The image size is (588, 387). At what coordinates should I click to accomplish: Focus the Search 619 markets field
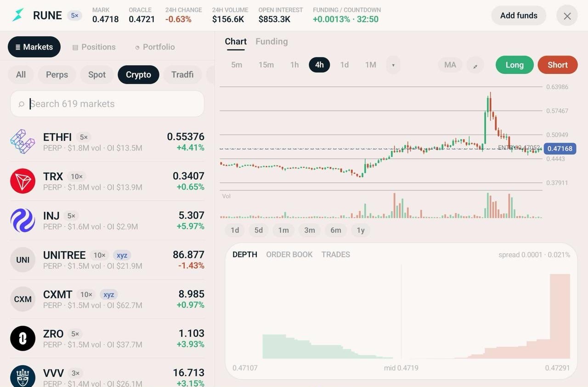coord(107,104)
